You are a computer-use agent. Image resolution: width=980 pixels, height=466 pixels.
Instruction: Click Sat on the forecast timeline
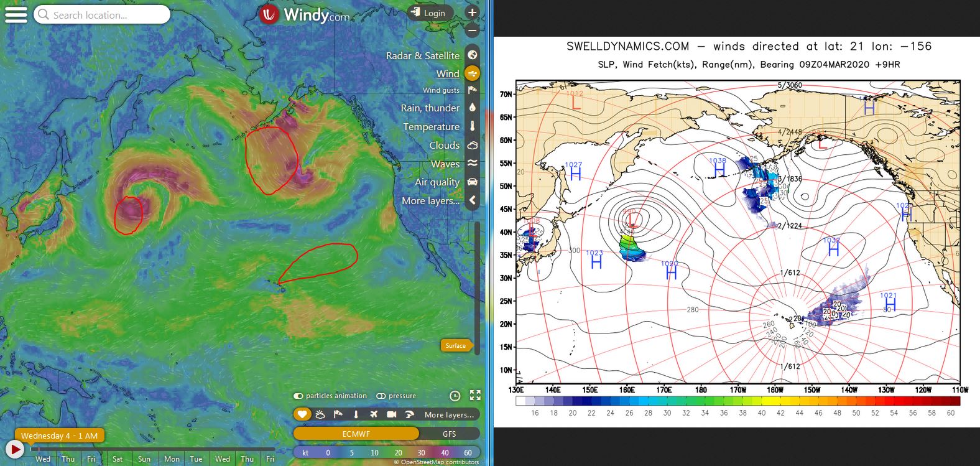pos(117,459)
